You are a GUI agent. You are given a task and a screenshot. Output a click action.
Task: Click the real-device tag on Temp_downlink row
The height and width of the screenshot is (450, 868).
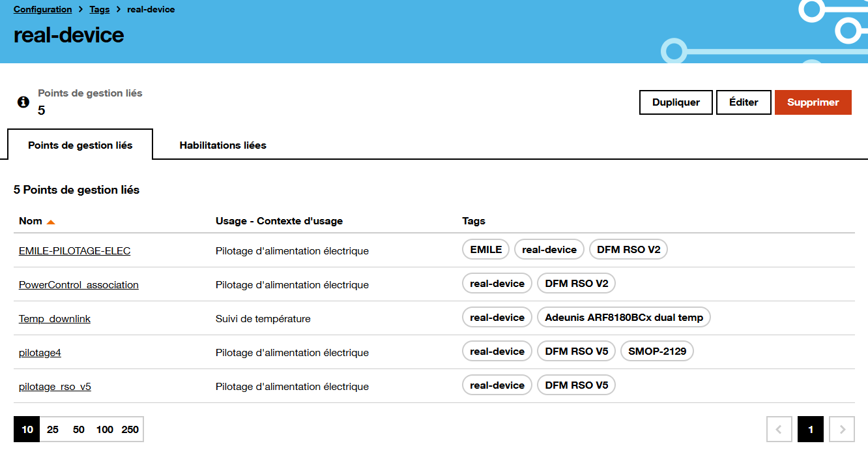497,317
